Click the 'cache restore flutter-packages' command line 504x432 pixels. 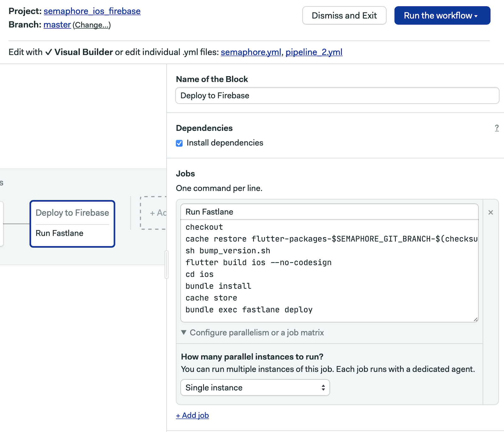(x=331, y=239)
